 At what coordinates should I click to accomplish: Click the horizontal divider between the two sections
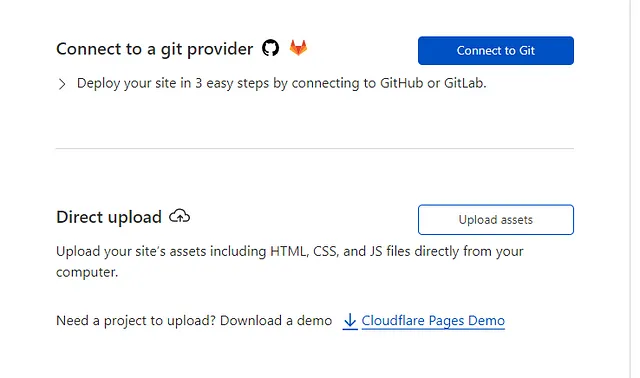[315, 149]
